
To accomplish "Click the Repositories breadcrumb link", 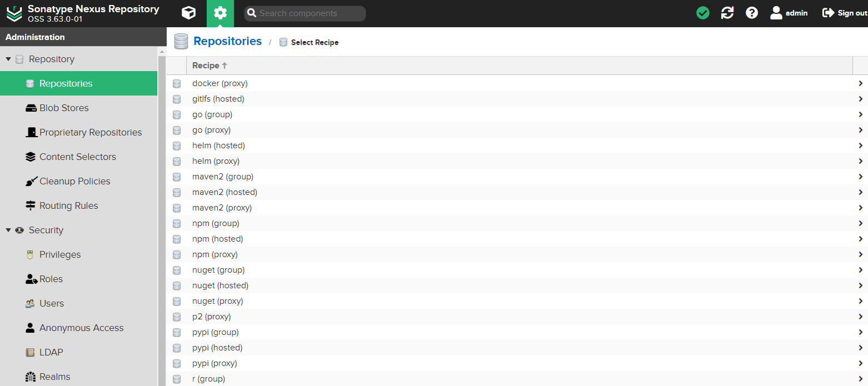I will click(227, 41).
